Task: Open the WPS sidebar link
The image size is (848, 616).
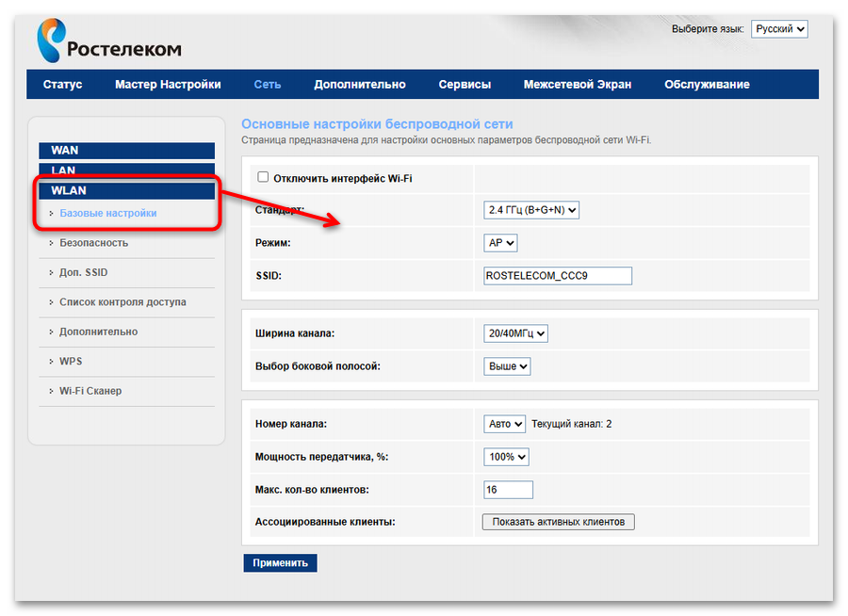Action: 71,362
